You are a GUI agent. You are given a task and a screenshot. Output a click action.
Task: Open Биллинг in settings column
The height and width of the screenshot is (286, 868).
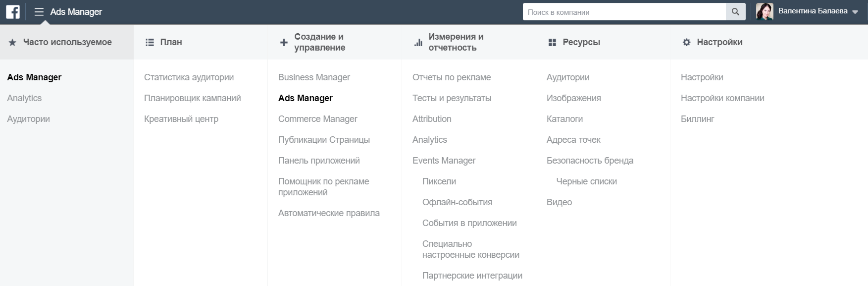(x=697, y=119)
